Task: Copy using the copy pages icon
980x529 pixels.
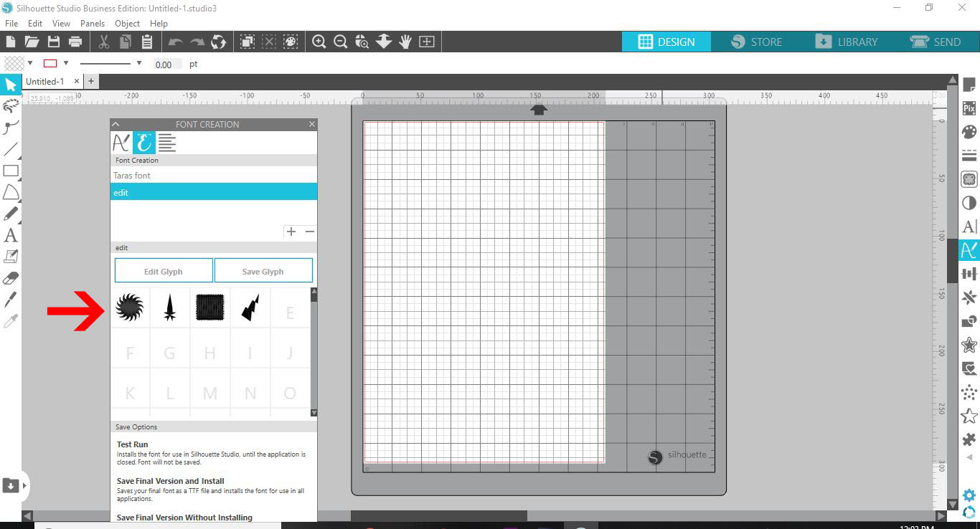Action: [x=125, y=42]
